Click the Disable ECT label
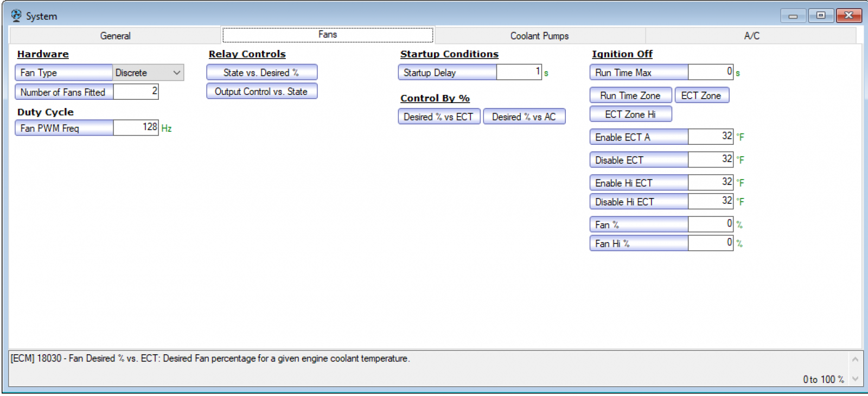 tap(639, 159)
